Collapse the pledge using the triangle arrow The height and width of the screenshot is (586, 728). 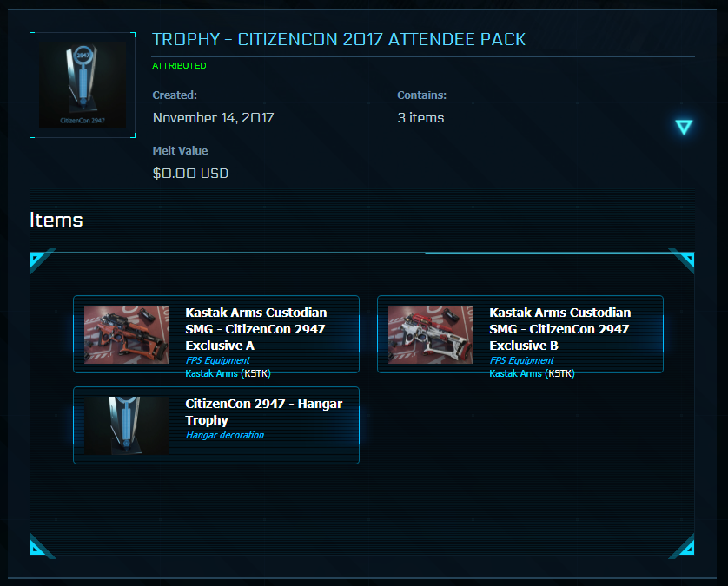point(684,128)
